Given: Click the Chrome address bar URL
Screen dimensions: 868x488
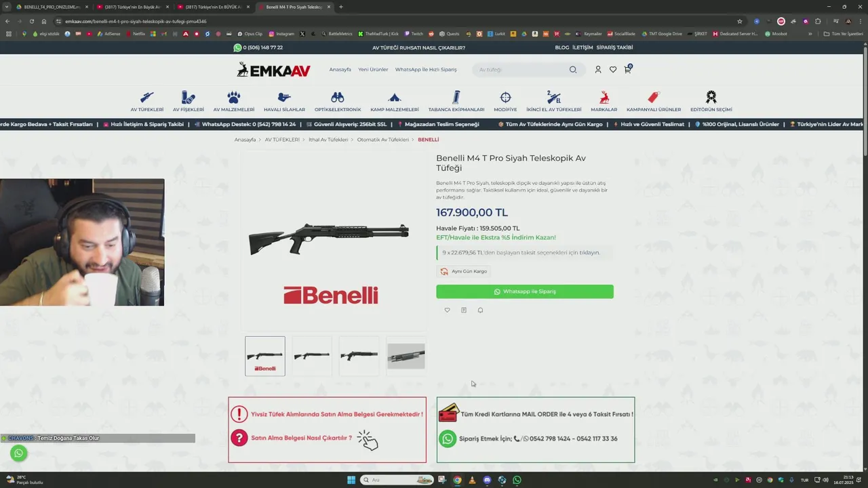Looking at the screenshot, I should point(136,21).
